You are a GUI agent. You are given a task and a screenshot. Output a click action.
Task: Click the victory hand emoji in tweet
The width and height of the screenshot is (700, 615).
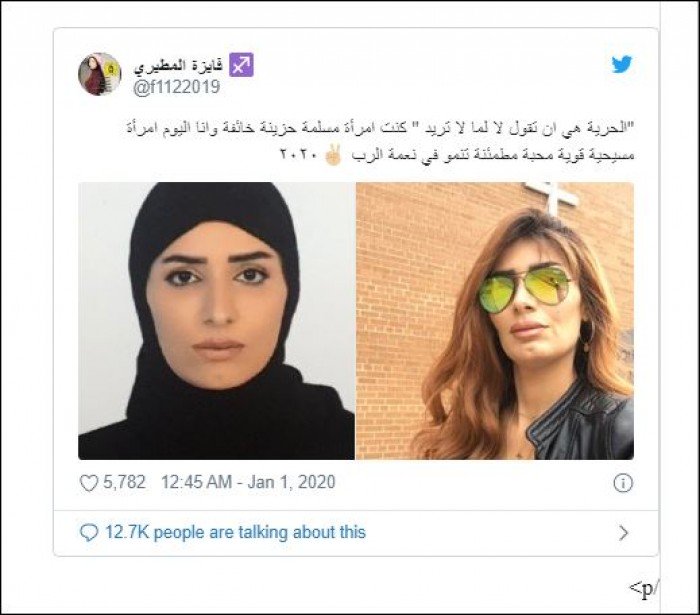[333, 155]
